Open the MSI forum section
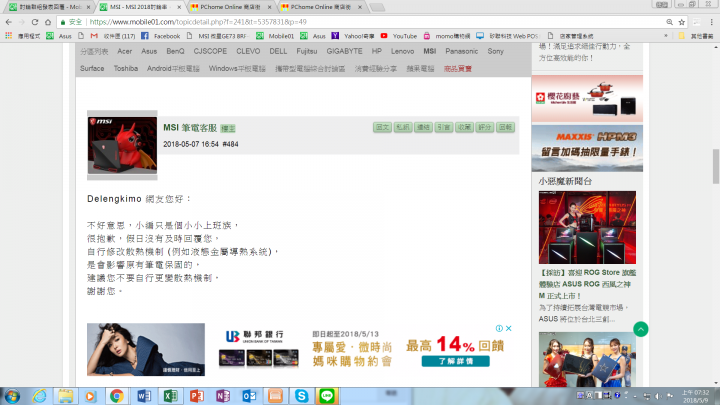The height and width of the screenshot is (405, 720). (x=430, y=51)
